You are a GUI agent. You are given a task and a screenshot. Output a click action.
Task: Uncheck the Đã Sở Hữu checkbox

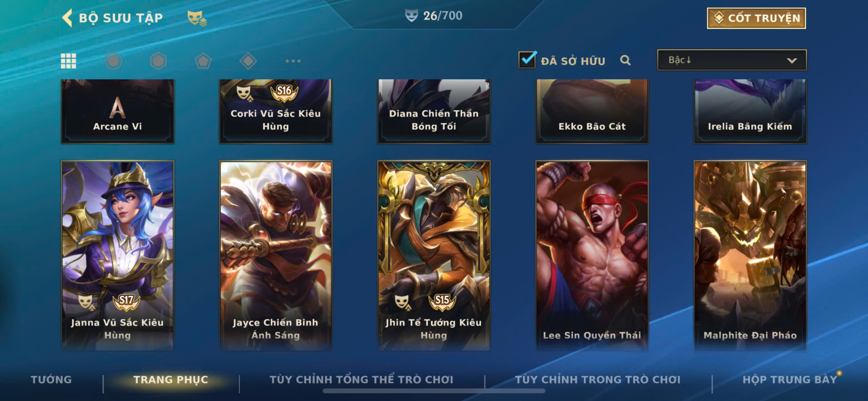527,60
